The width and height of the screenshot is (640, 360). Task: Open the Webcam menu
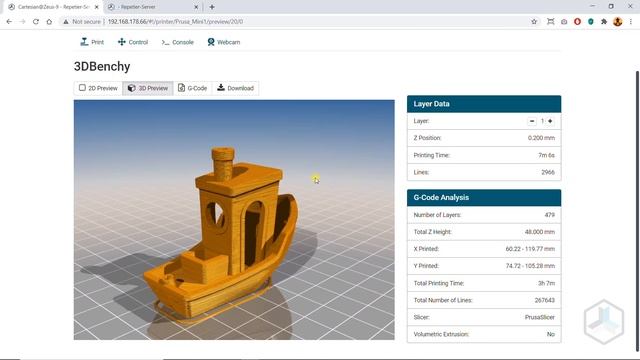tap(223, 42)
